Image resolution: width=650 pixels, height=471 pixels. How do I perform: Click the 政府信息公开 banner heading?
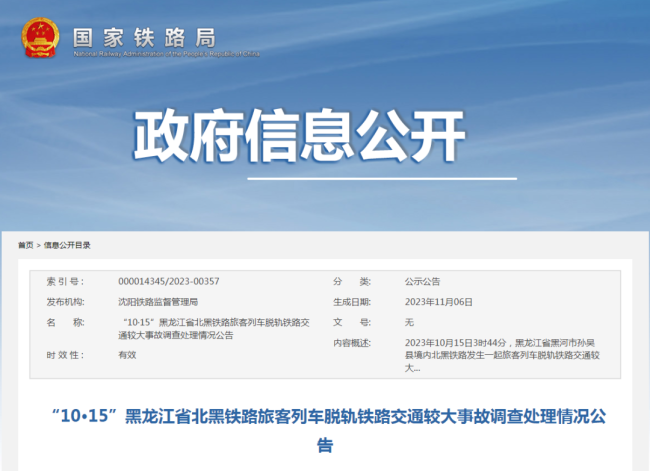[301, 134]
